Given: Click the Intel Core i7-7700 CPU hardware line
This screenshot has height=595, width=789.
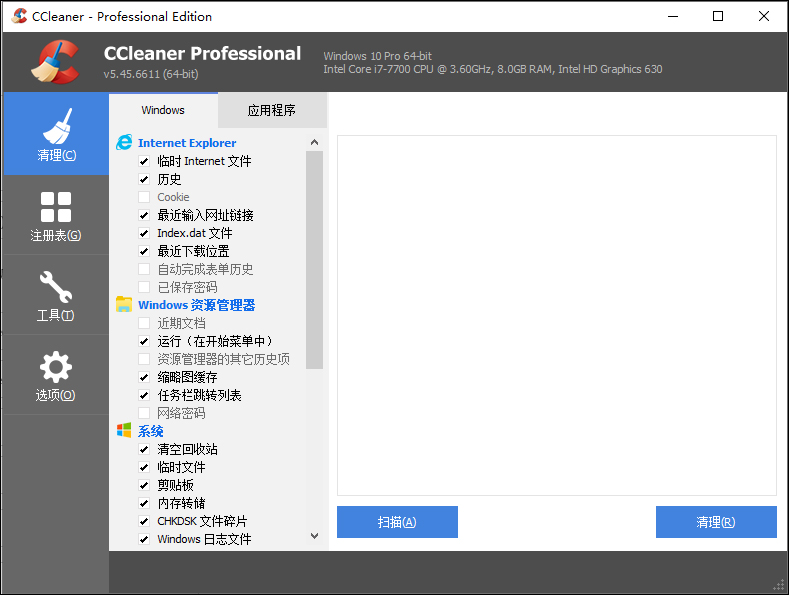Looking at the screenshot, I should tap(493, 69).
